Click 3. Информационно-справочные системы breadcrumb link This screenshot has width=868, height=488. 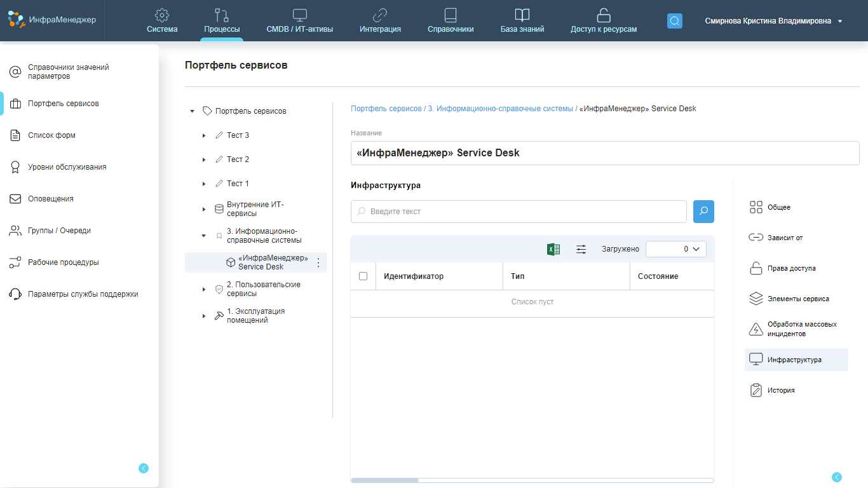click(501, 109)
